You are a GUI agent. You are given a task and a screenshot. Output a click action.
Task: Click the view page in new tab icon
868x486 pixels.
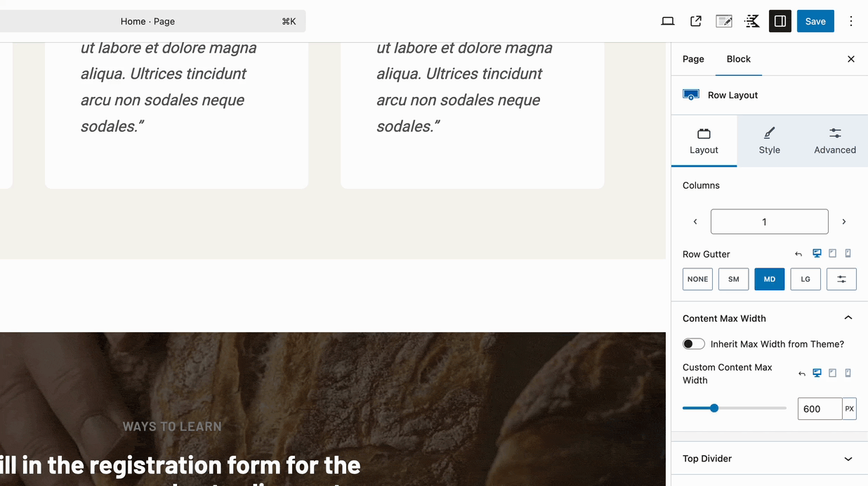pyautogui.click(x=695, y=21)
